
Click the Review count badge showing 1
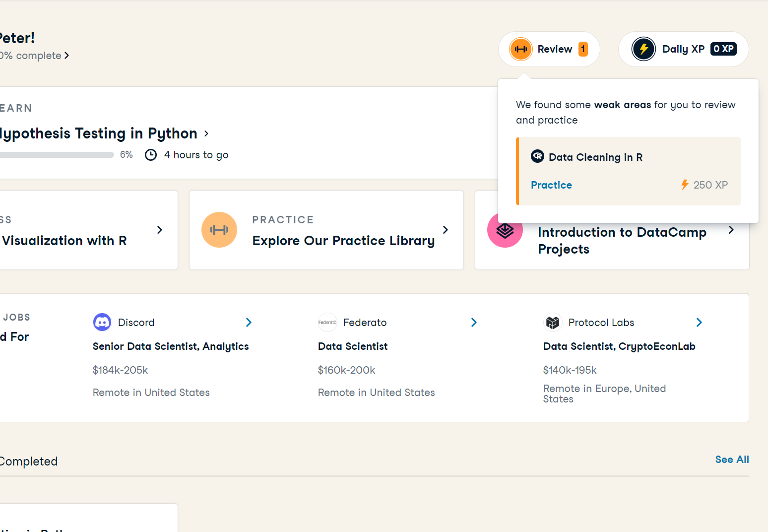(583, 49)
